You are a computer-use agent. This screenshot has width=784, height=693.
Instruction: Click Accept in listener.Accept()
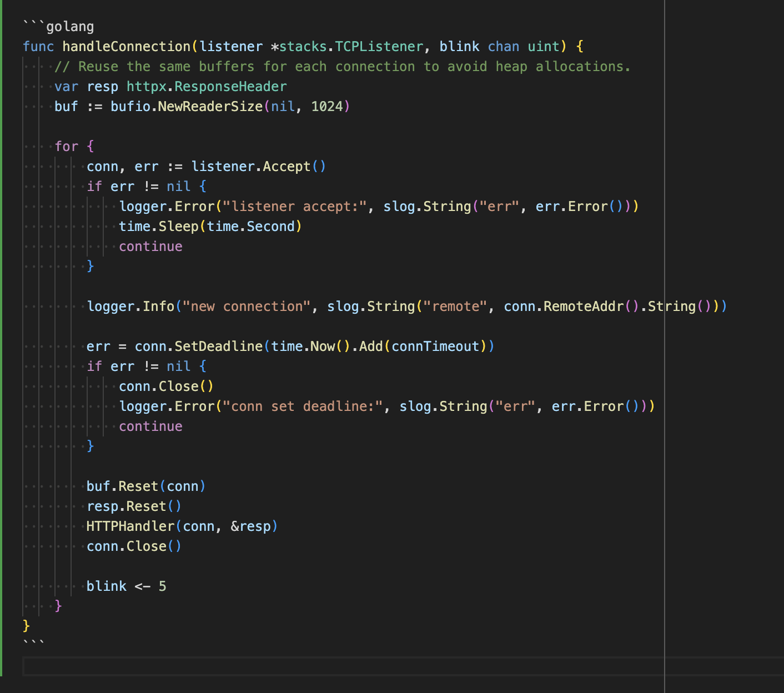(287, 167)
